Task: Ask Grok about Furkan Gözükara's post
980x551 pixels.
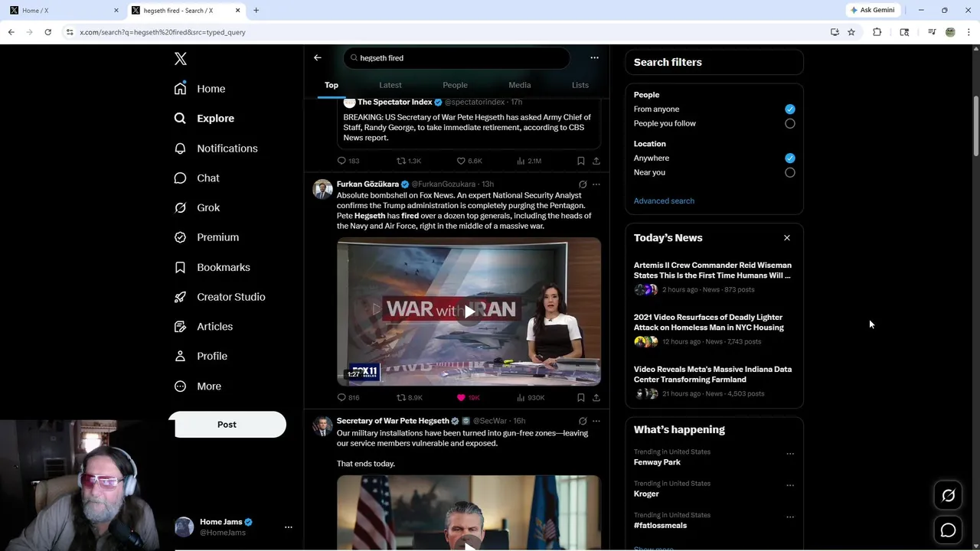Action: coord(583,184)
